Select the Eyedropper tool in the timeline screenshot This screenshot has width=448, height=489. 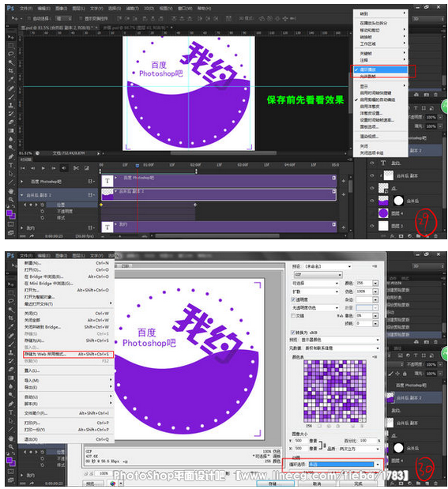pos(11,79)
